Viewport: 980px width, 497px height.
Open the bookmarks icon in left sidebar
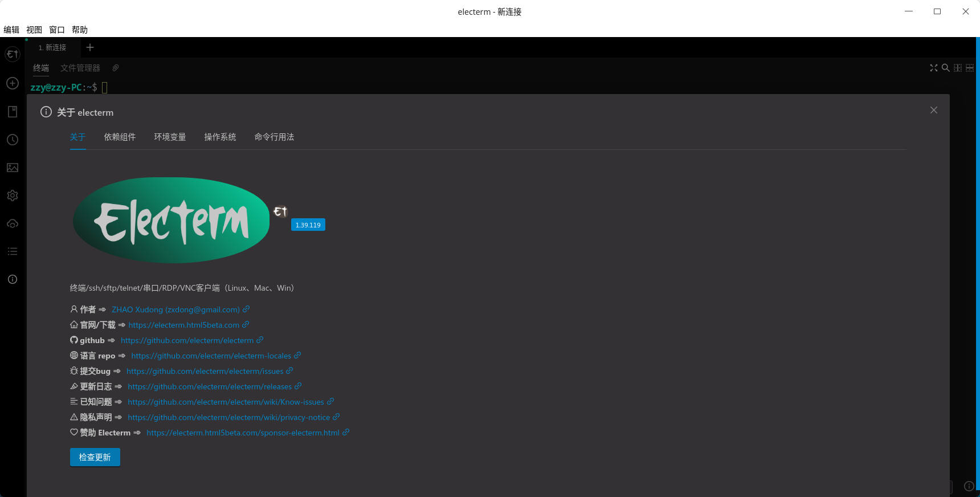pyautogui.click(x=13, y=112)
